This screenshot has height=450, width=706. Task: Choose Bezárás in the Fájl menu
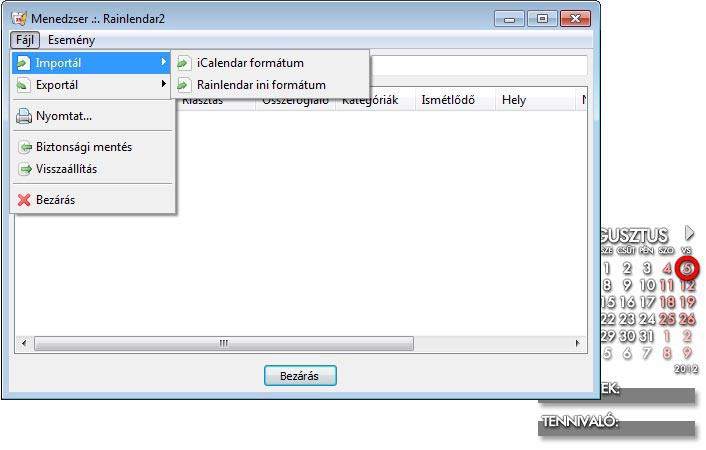pos(91,200)
